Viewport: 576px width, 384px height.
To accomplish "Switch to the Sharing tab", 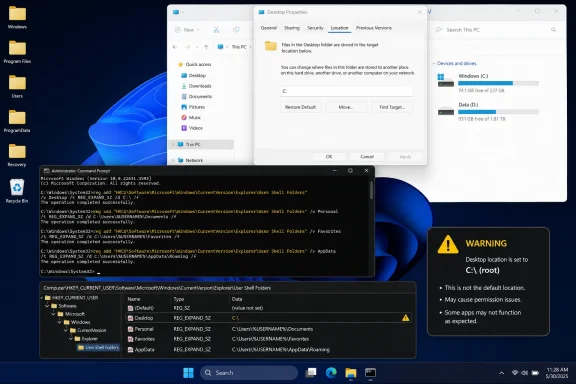I will pyautogui.click(x=292, y=28).
